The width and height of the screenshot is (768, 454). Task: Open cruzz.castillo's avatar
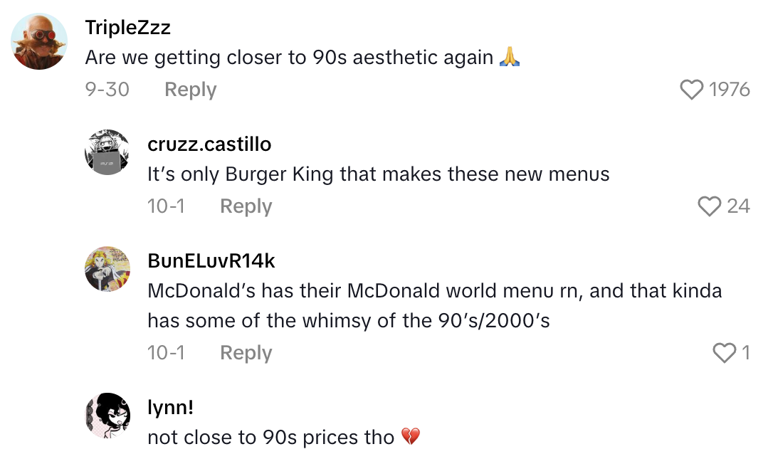coord(107,152)
